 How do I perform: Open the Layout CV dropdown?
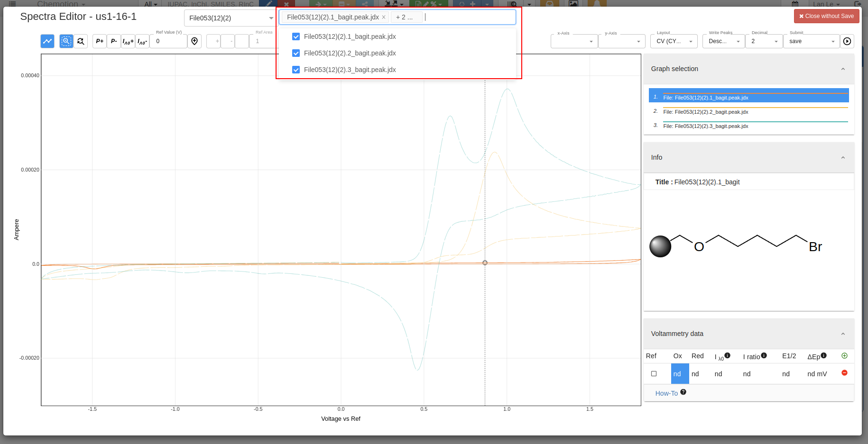point(674,41)
